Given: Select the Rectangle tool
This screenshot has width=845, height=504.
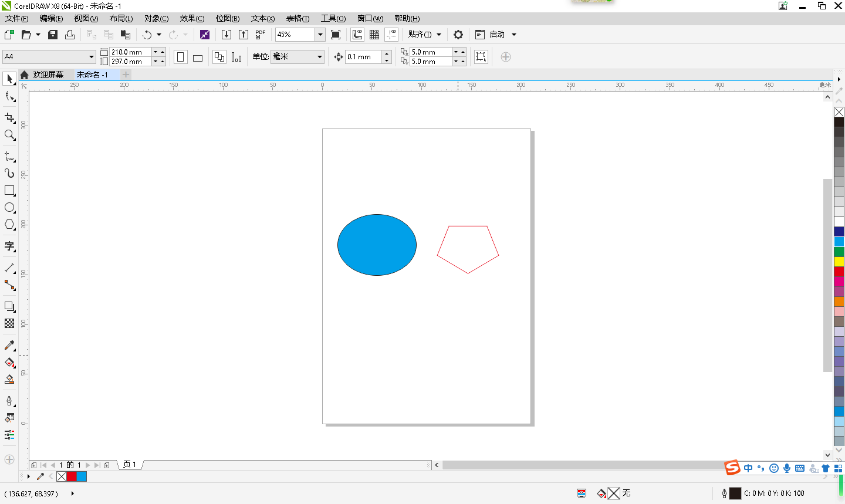Looking at the screenshot, I should [x=9, y=190].
